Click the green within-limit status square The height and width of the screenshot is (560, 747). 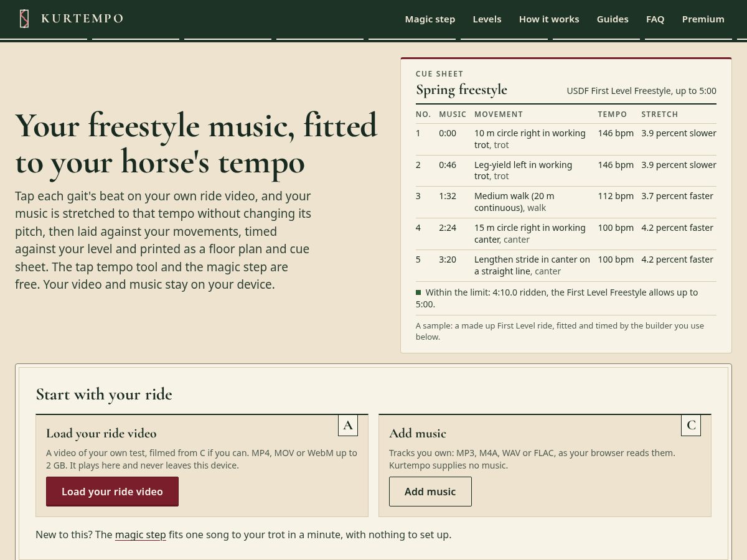point(418,292)
